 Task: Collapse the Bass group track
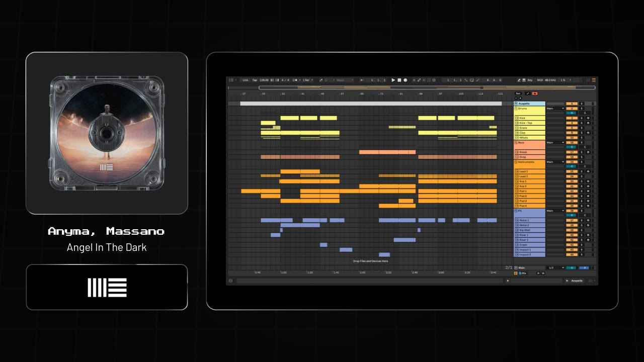click(516, 142)
